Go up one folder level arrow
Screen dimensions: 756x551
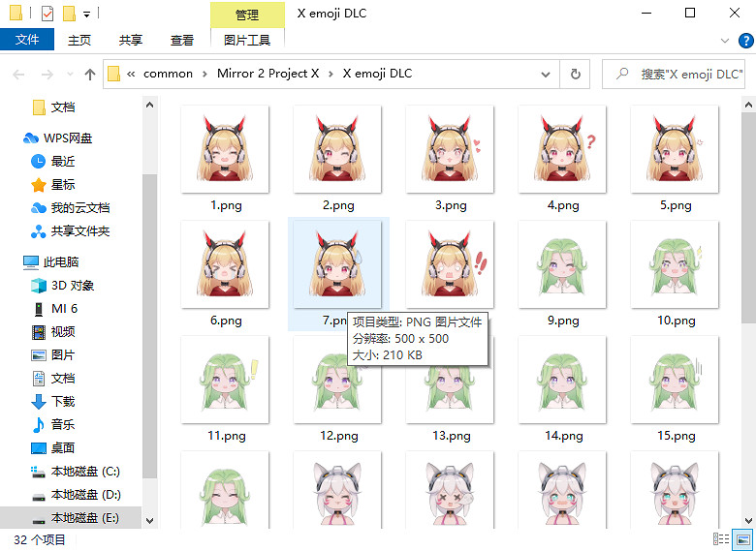tap(90, 75)
